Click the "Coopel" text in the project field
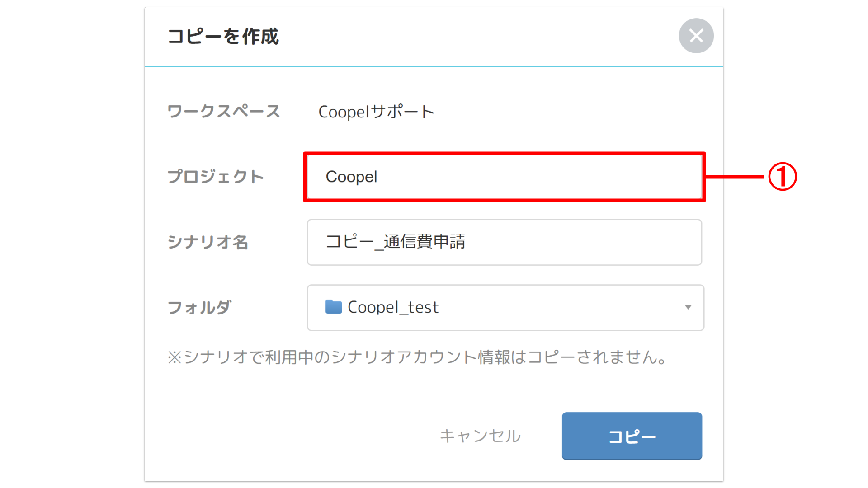The height and width of the screenshot is (488, 868). coord(351,177)
